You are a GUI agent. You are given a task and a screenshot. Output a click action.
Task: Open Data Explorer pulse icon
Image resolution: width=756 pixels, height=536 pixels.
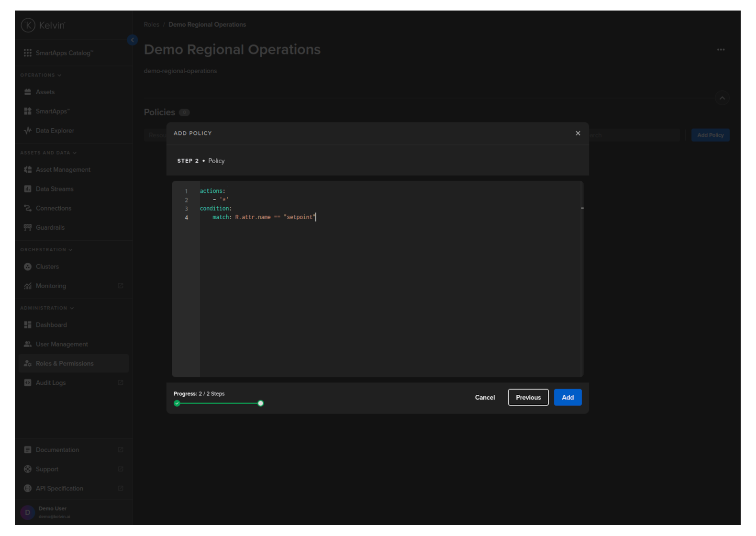[28, 131]
